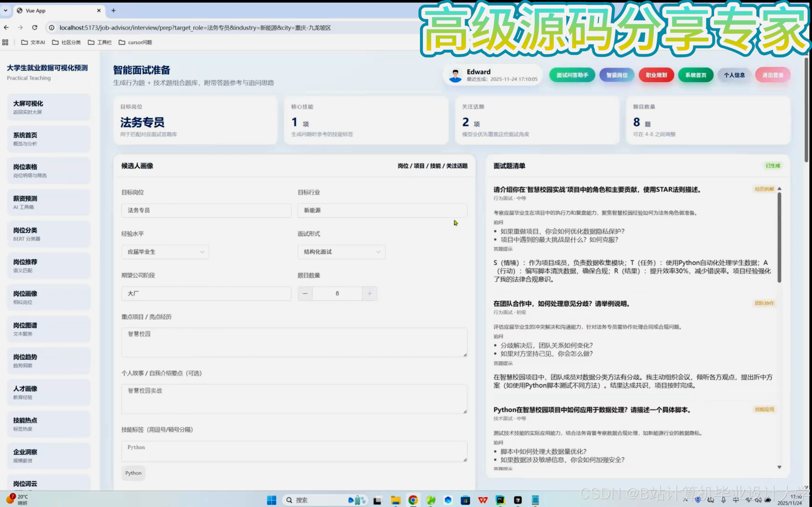Viewport: 812px width, 507px height.
Task: Click the browser reload page icon
Action: (x=35, y=27)
